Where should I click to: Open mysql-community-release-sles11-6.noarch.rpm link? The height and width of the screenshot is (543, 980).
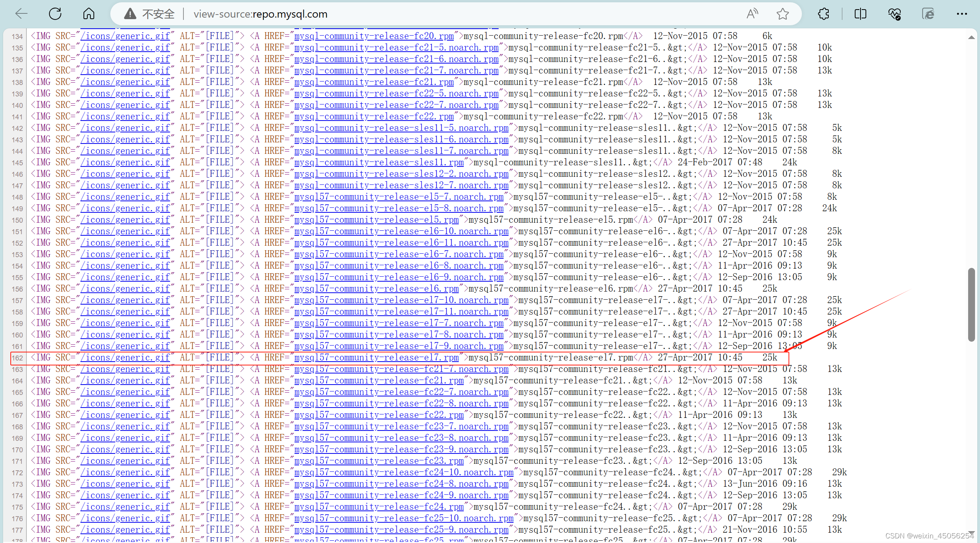(401, 139)
